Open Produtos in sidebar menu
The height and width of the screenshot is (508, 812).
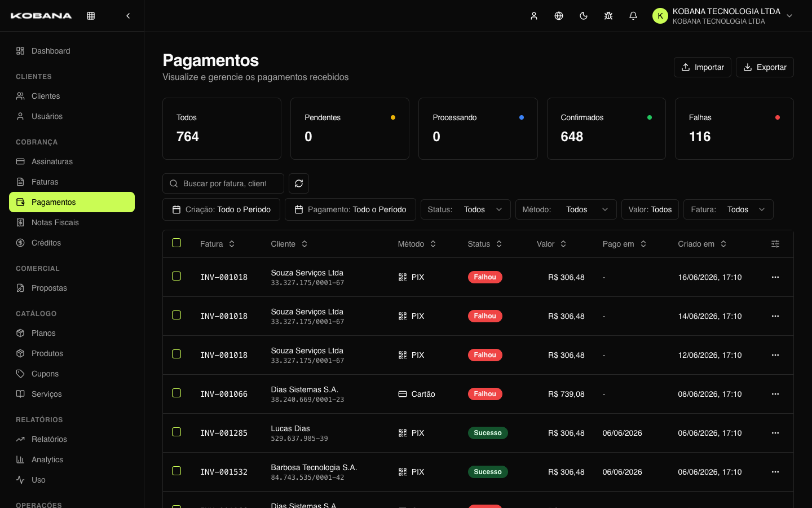point(72,353)
